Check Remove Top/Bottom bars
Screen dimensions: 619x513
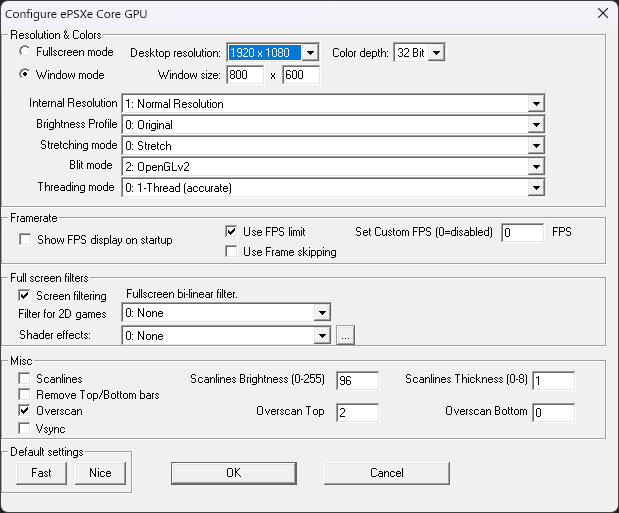pos(24,395)
